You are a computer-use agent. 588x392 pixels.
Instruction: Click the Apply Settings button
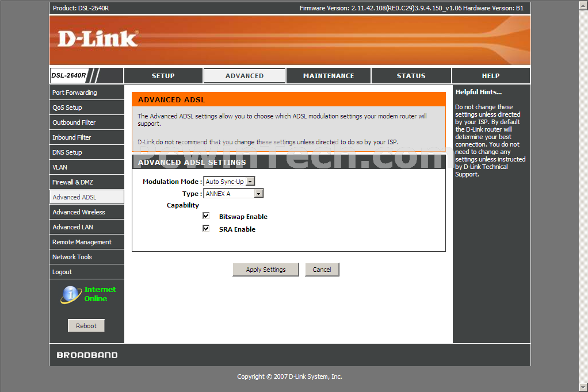tap(266, 270)
